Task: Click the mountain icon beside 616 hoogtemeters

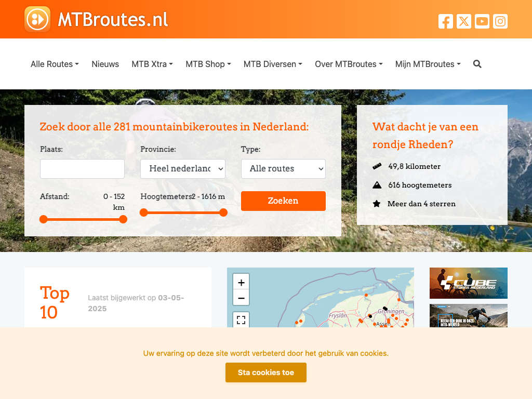Action: pyautogui.click(x=377, y=185)
